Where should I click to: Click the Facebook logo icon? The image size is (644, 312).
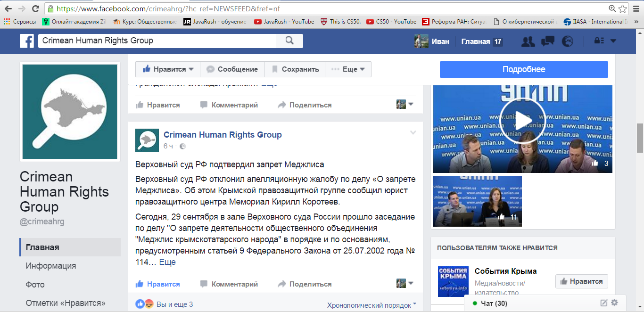coord(27,41)
